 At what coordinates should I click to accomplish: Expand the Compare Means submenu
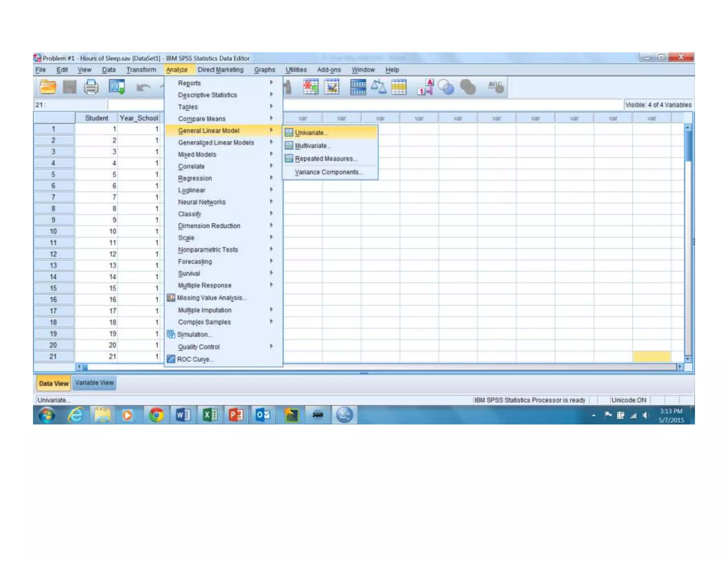(202, 119)
